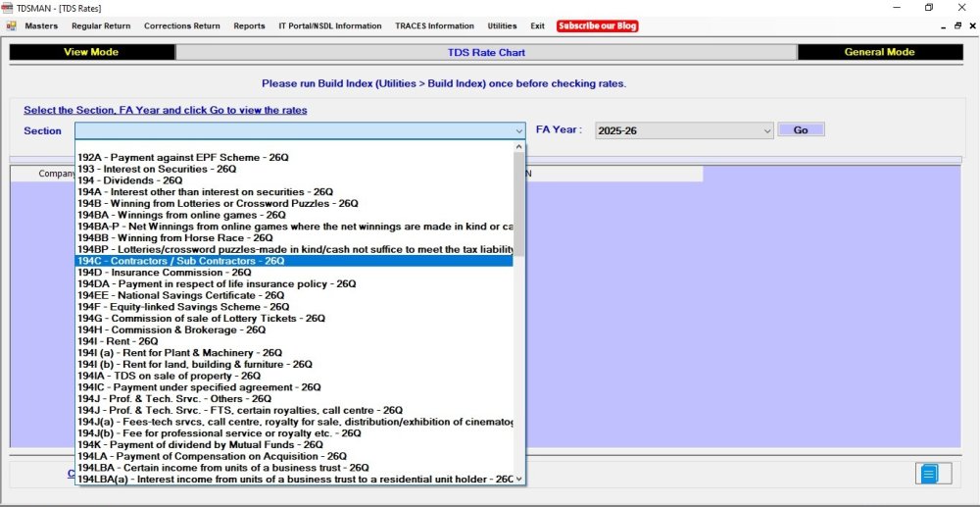980x507 pixels.
Task: Open the FA Year dropdown
Action: (767, 130)
